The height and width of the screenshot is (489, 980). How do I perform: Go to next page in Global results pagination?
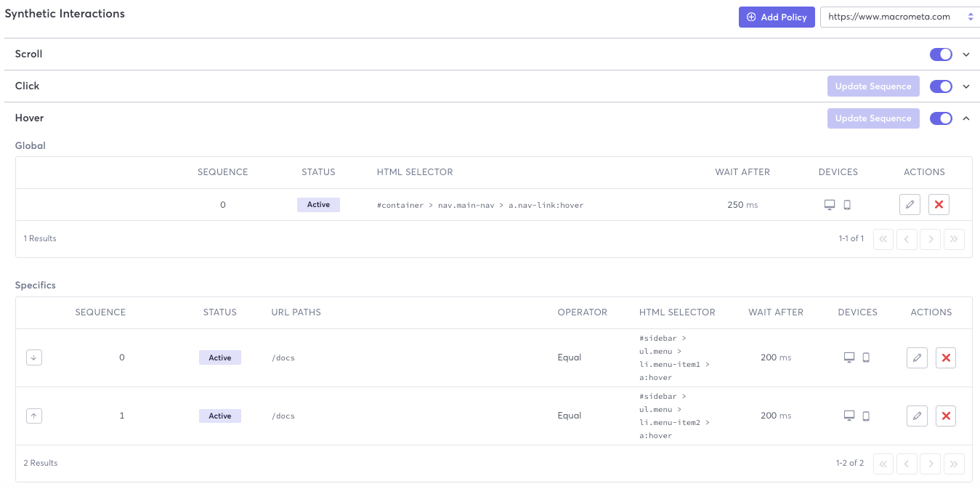tap(930, 238)
